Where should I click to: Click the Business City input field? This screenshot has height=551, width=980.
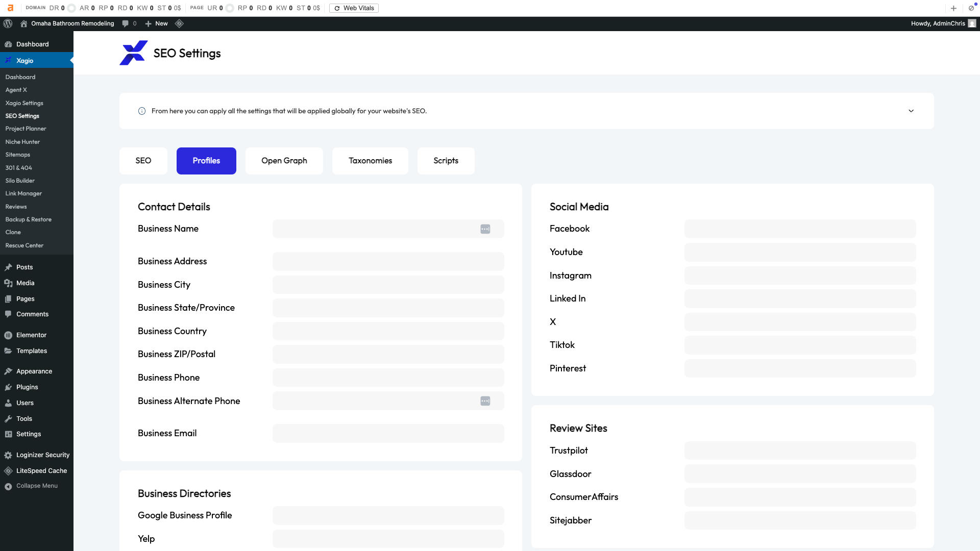pos(388,285)
